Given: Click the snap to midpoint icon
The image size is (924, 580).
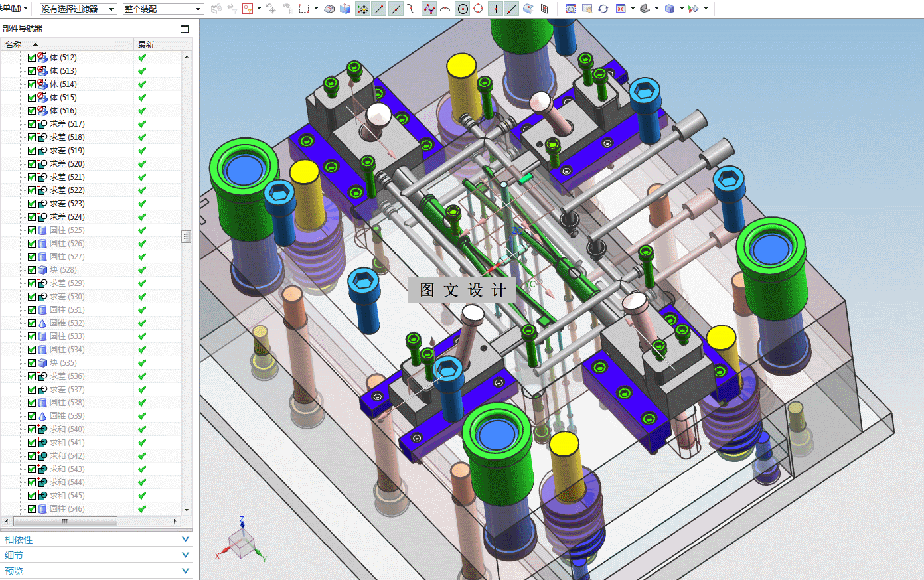Looking at the screenshot, I should tap(396, 9).
